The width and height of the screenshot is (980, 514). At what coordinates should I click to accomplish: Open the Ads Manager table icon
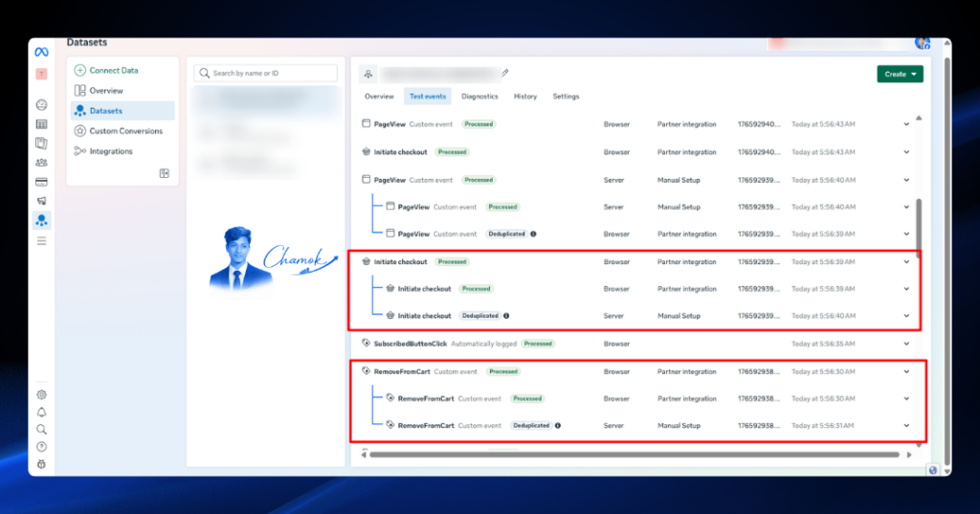coord(41,124)
